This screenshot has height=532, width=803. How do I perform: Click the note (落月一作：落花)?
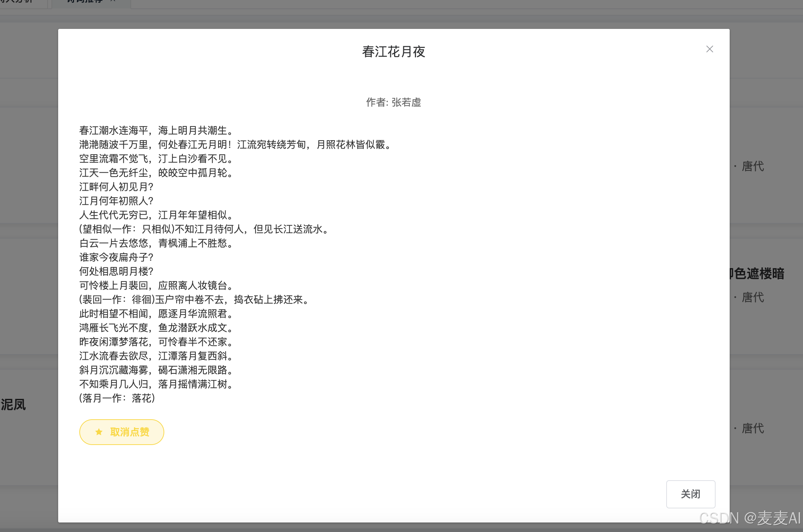117,398
